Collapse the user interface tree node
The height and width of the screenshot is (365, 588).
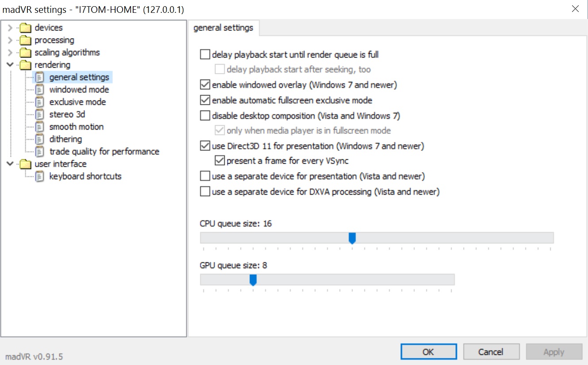11,164
